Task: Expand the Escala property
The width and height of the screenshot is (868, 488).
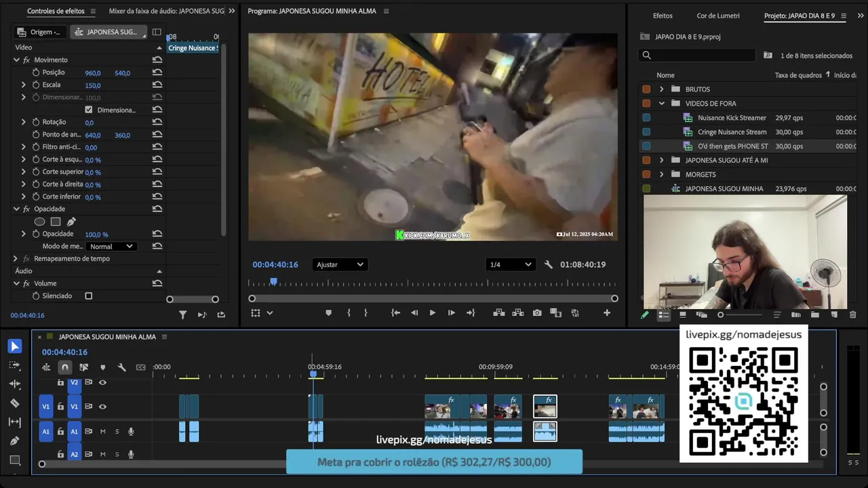Action: (24, 85)
